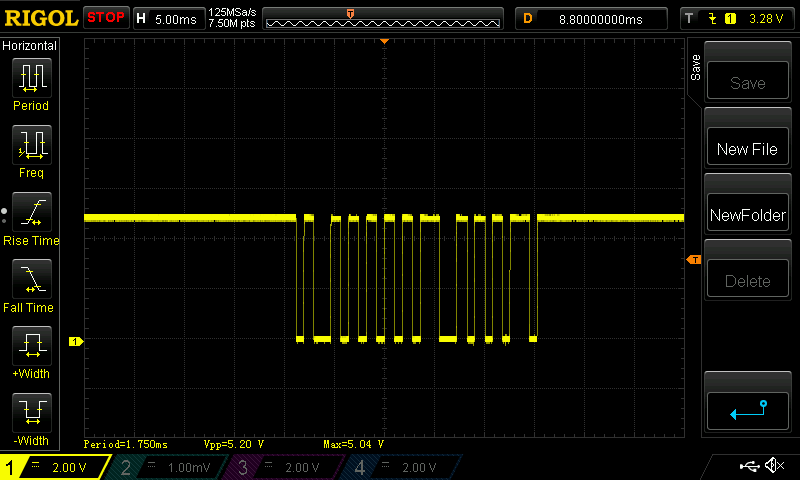Click the Horizontal menu header
The image size is (800, 480).
30,45
